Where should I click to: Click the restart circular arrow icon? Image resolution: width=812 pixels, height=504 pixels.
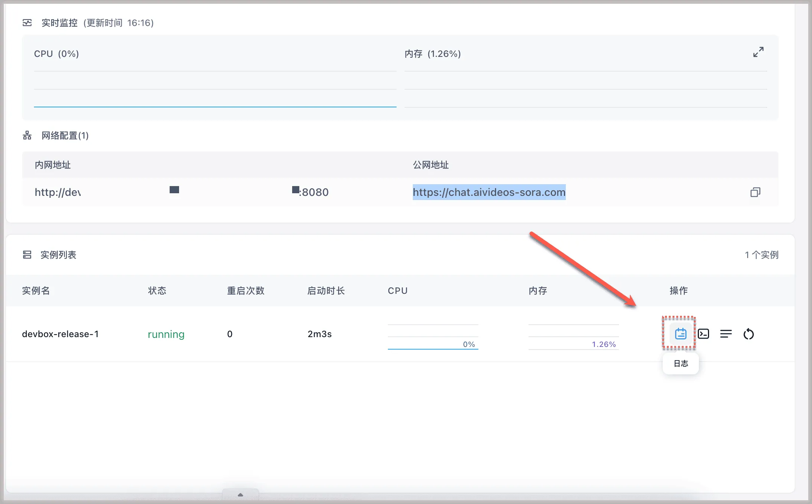(x=749, y=334)
